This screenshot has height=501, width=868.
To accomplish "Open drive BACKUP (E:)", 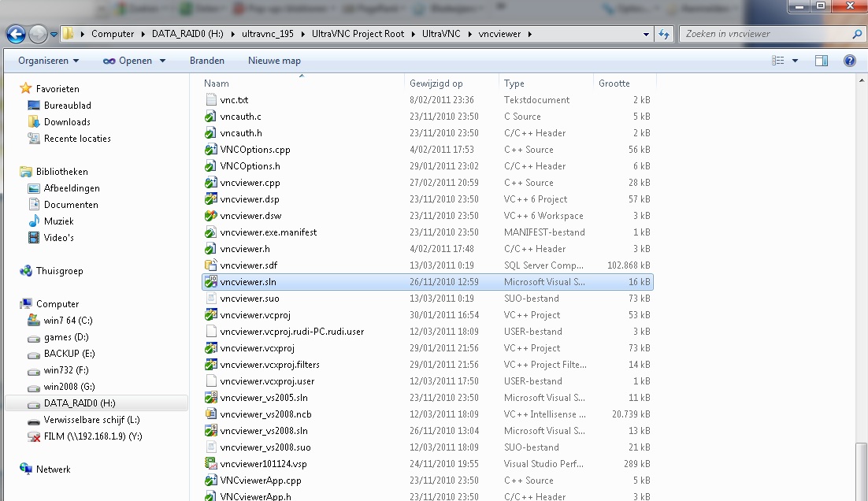I will 69,354.
